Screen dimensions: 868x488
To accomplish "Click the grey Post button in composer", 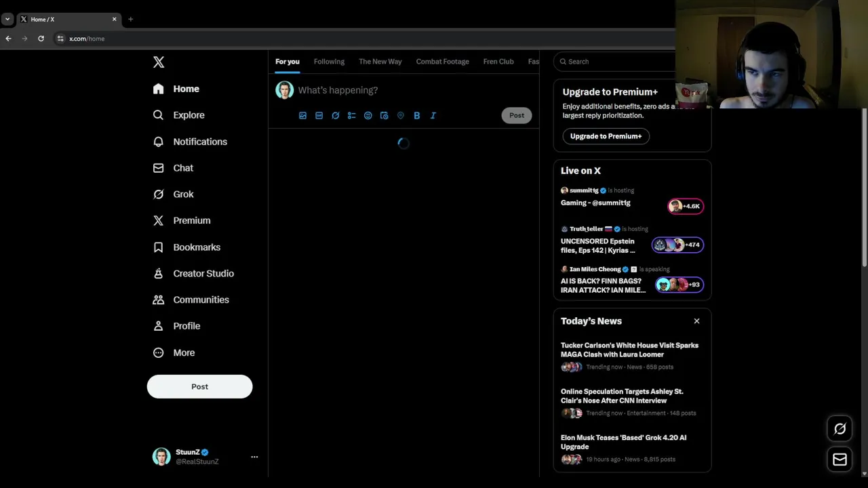I will pos(517,115).
